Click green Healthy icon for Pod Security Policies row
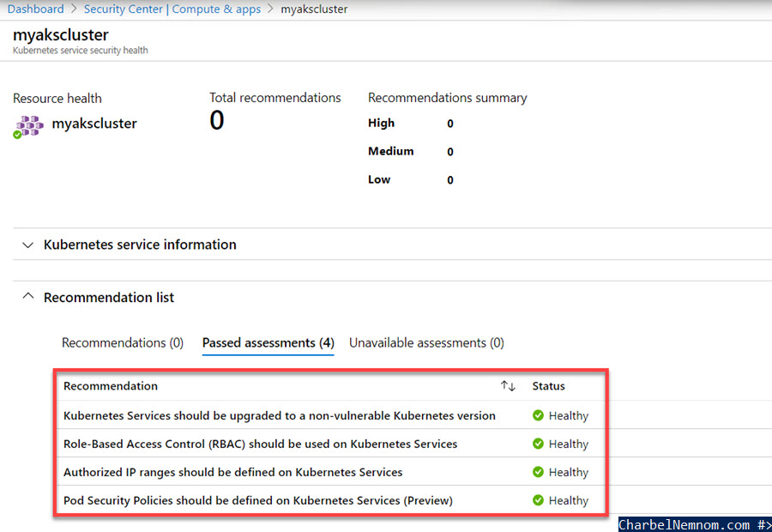 coord(538,500)
